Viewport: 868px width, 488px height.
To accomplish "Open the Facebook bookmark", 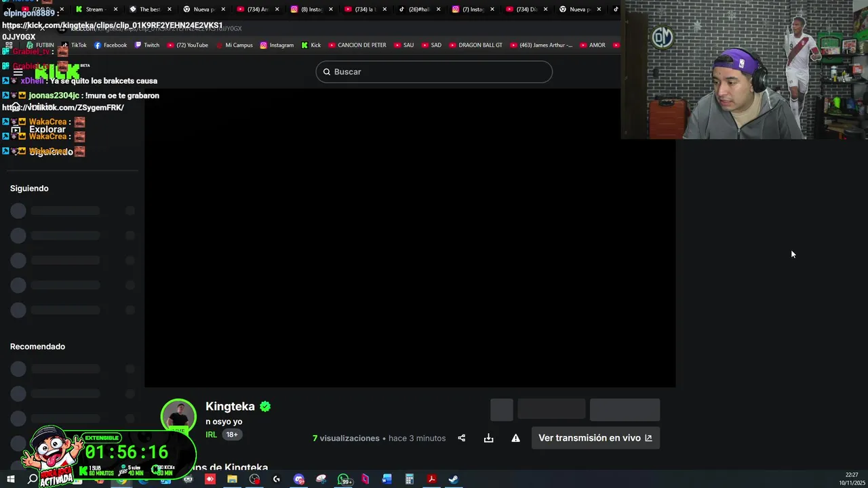I will click(111, 45).
